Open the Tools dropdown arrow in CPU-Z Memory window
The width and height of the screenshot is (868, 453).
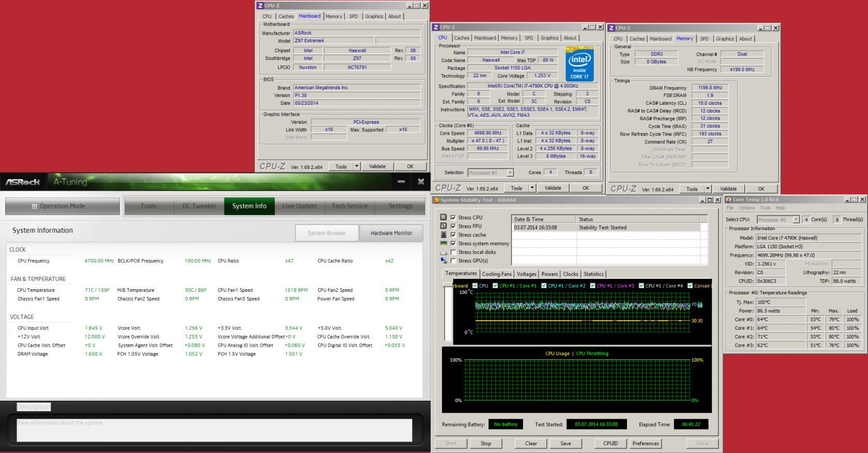point(708,189)
